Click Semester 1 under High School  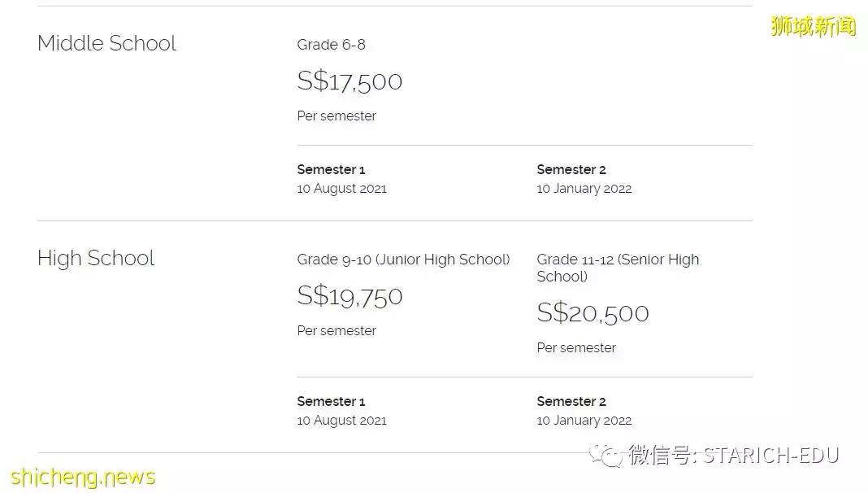(331, 402)
